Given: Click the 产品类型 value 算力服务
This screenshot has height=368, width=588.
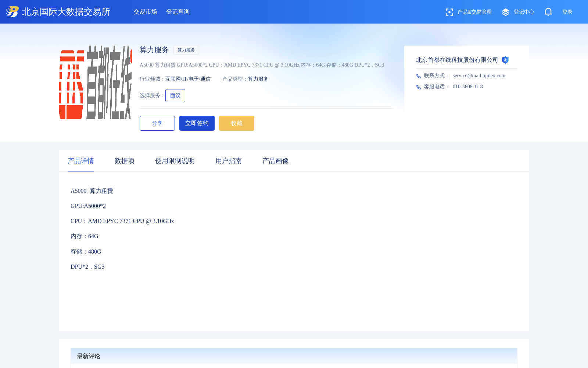Looking at the screenshot, I should [x=258, y=79].
